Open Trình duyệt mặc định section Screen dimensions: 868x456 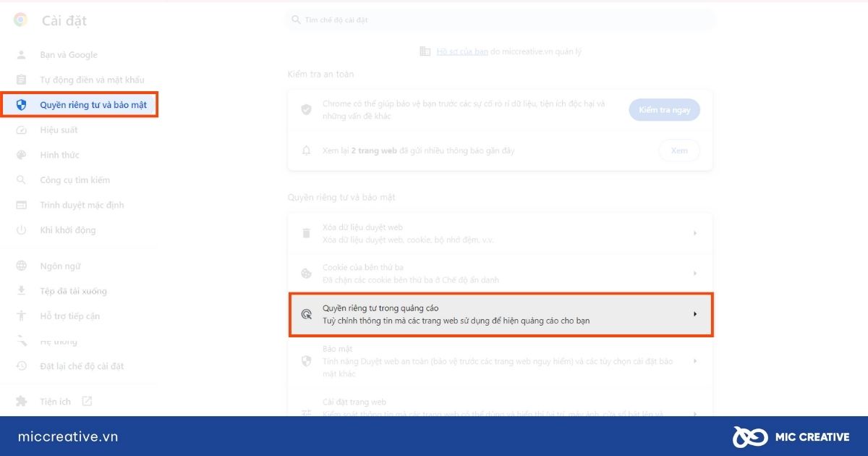(x=82, y=205)
